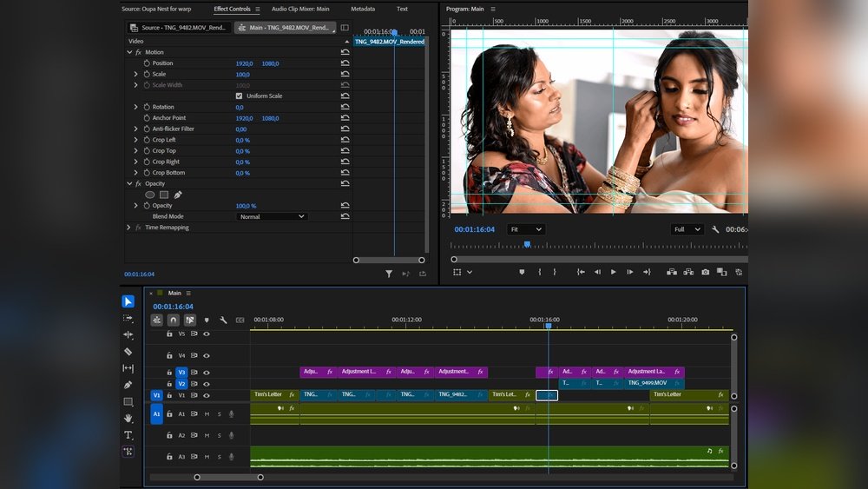Hide track V3 output with eye icon
This screenshot has height=489, width=868.
[x=207, y=372]
